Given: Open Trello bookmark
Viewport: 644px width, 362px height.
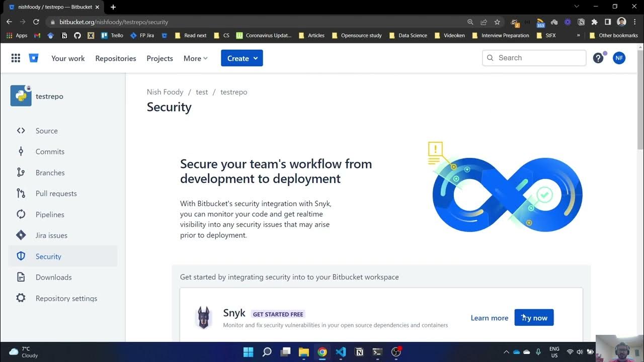Looking at the screenshot, I should [112, 36].
